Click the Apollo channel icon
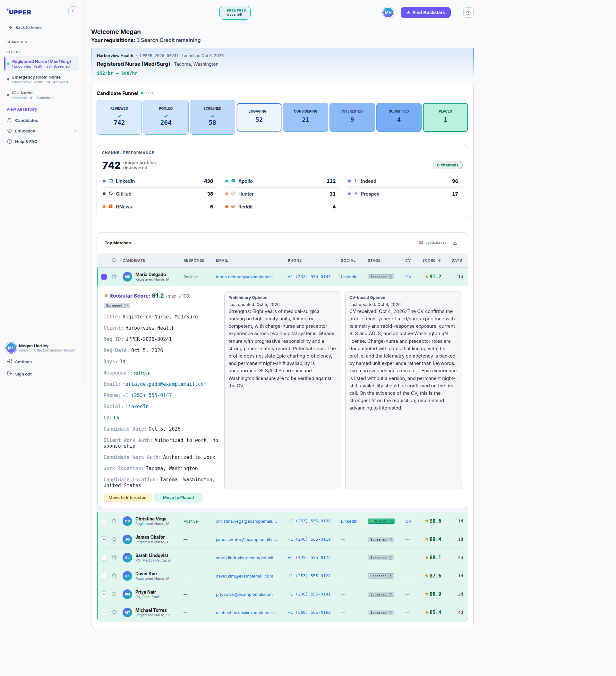The image size is (616, 676). (233, 181)
